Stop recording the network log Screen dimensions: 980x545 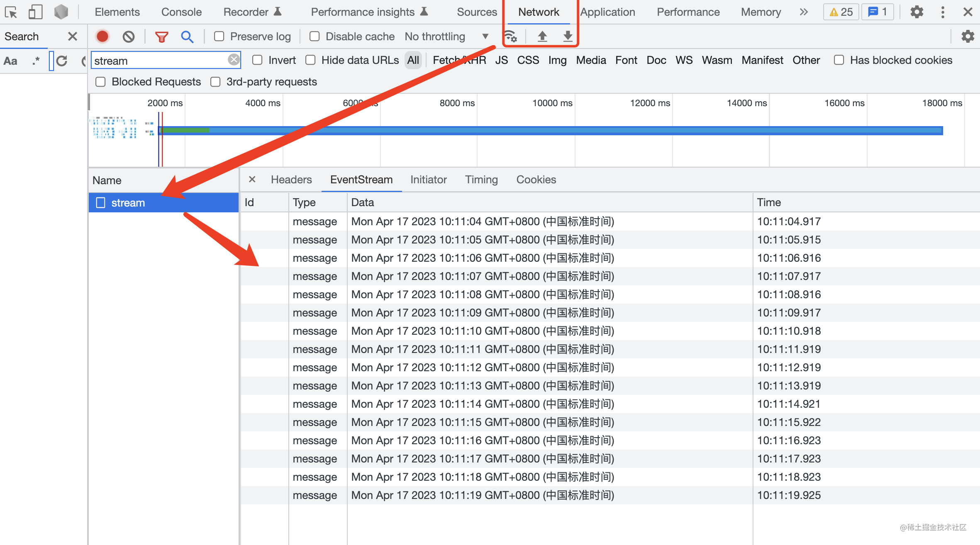(102, 36)
